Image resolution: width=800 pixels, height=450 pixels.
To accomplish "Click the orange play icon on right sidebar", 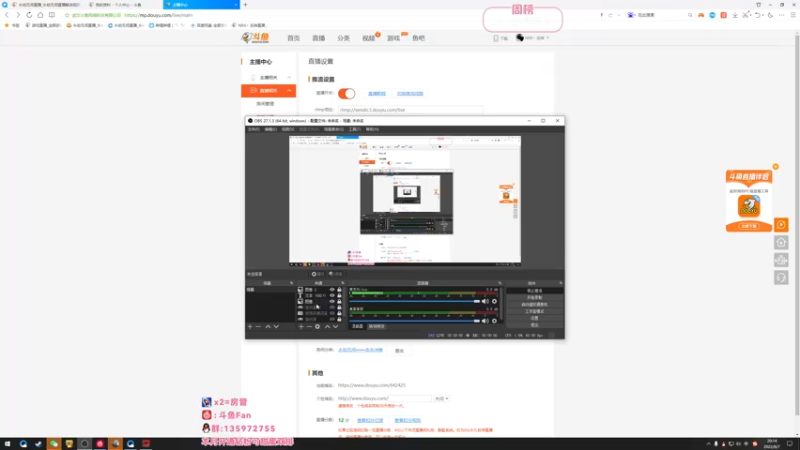I will click(781, 224).
